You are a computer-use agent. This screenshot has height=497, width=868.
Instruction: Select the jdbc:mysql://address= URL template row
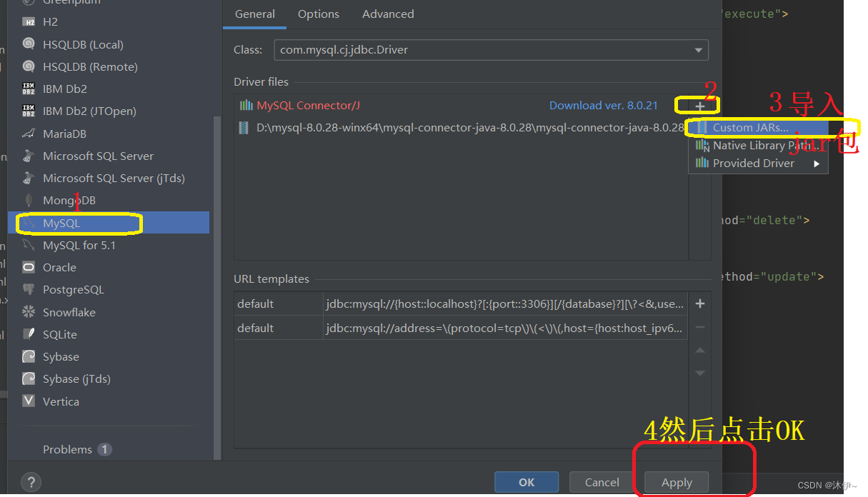coord(461,328)
